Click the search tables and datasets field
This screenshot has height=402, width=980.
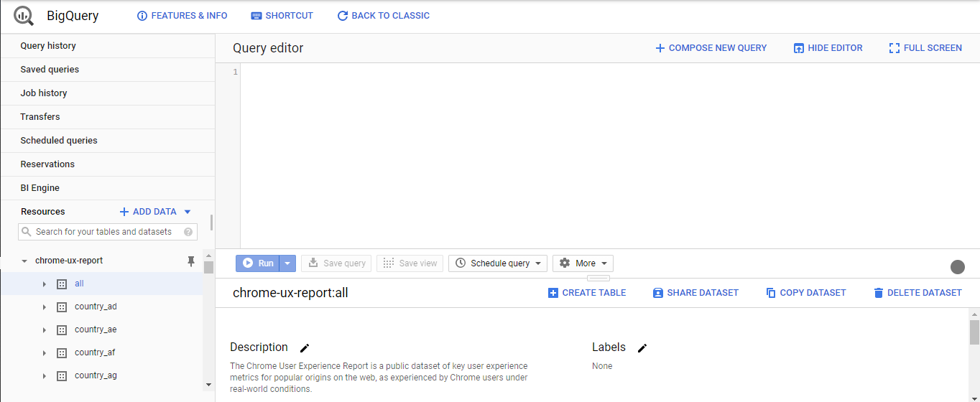coord(103,232)
